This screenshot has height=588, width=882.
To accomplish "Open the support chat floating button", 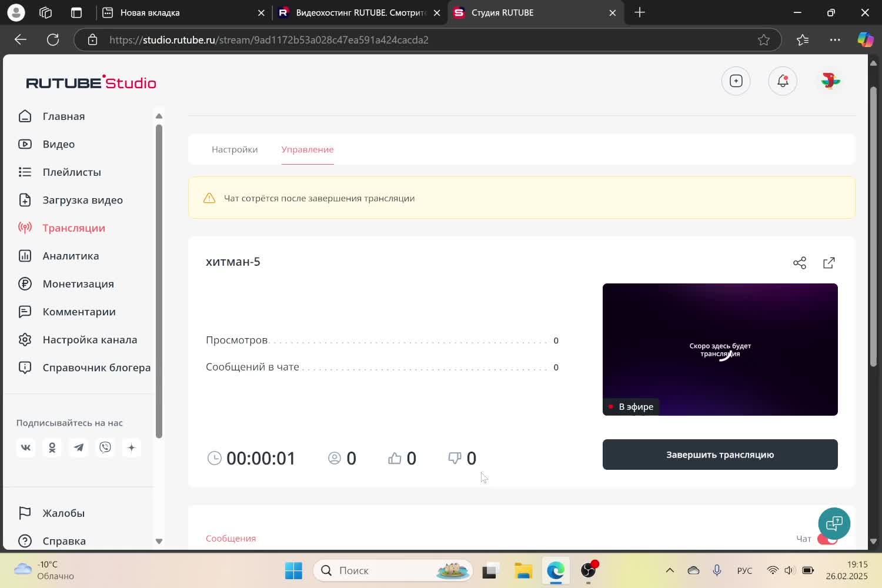I will point(834,523).
